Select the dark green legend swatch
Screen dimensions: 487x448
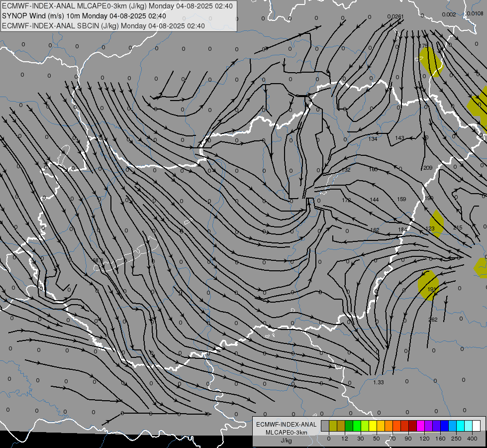[x=349, y=426]
